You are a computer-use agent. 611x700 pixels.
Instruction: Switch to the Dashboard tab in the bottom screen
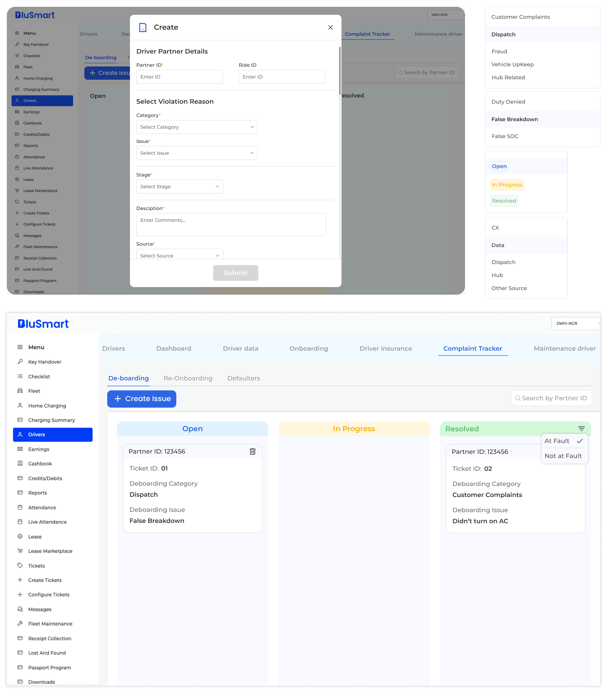174,349
